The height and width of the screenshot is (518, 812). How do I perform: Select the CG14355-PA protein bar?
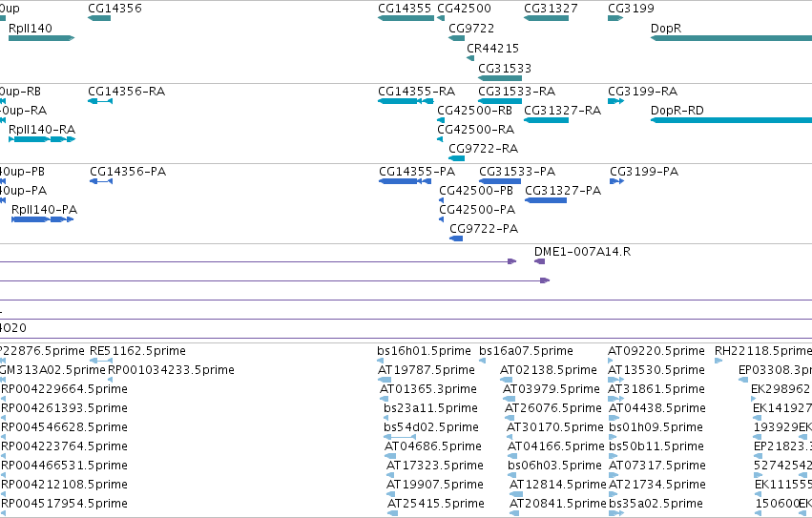[x=405, y=181]
